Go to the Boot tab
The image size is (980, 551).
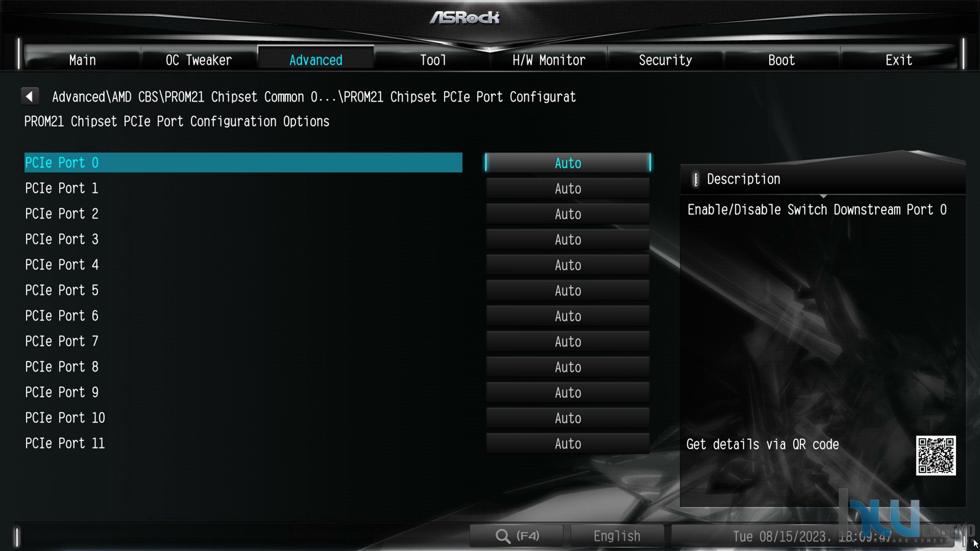point(781,60)
